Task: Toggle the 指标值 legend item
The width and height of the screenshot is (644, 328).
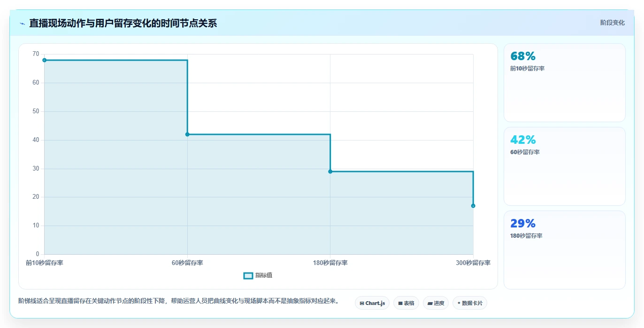Action: tap(258, 275)
